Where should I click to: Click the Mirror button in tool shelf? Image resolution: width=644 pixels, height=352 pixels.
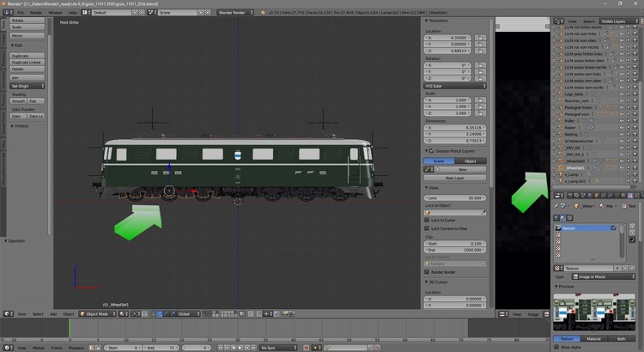pyautogui.click(x=27, y=36)
